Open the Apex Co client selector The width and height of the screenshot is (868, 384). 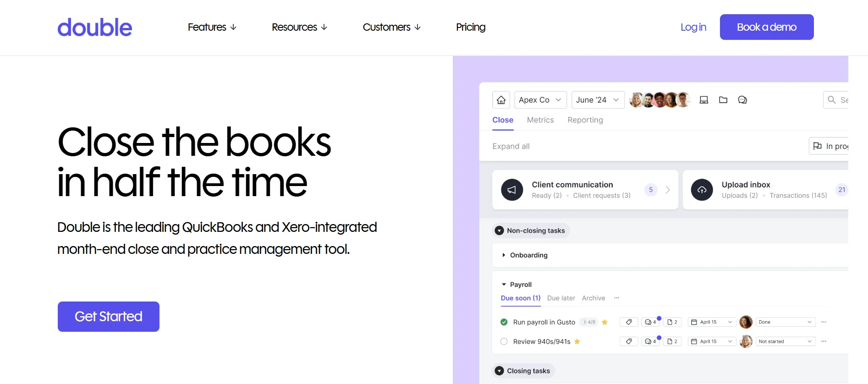tap(541, 100)
